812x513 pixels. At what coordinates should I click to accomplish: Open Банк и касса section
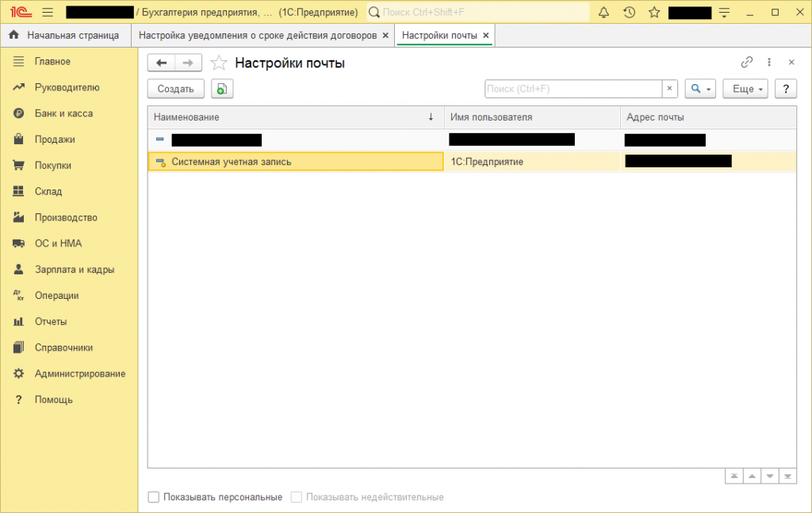pyautogui.click(x=63, y=113)
